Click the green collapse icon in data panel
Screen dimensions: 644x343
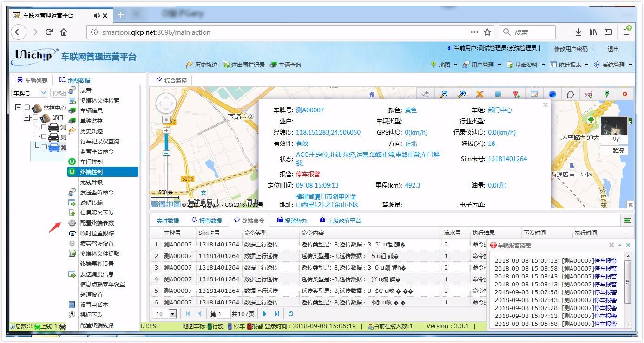[627, 220]
